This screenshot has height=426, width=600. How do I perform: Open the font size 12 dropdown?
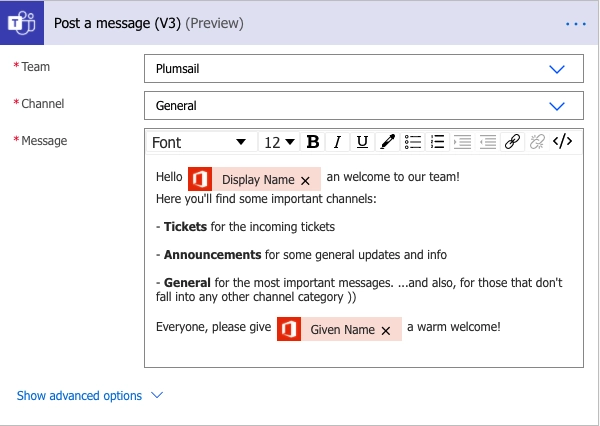pos(279,142)
